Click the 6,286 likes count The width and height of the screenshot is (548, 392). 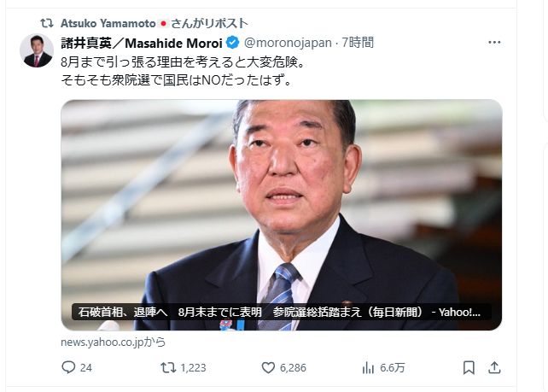point(293,368)
